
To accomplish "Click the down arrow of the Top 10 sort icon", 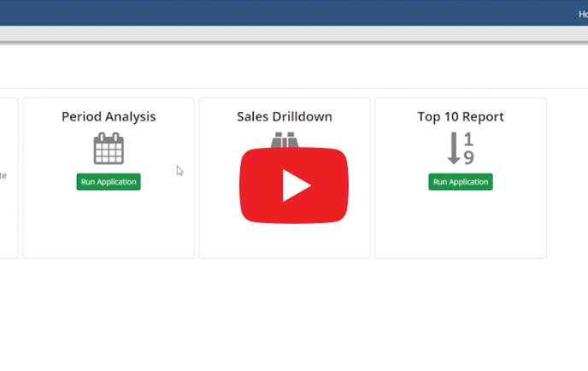I will pyautogui.click(x=454, y=150).
